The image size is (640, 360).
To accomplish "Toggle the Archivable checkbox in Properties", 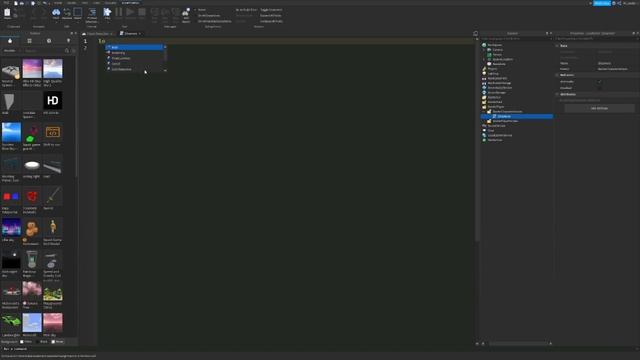I will coord(600,82).
